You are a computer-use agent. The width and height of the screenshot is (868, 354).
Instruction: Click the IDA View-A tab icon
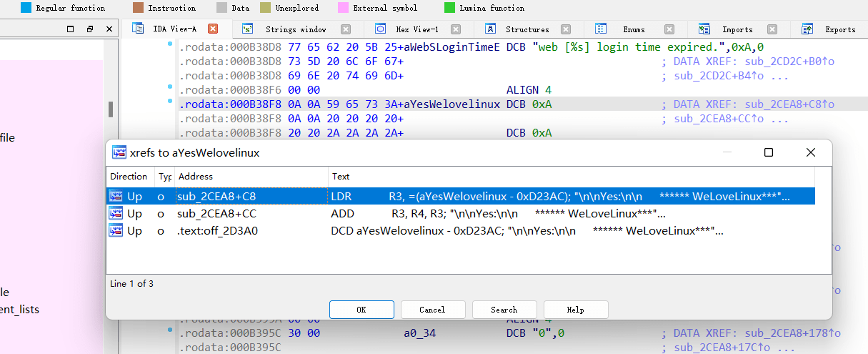coord(137,29)
